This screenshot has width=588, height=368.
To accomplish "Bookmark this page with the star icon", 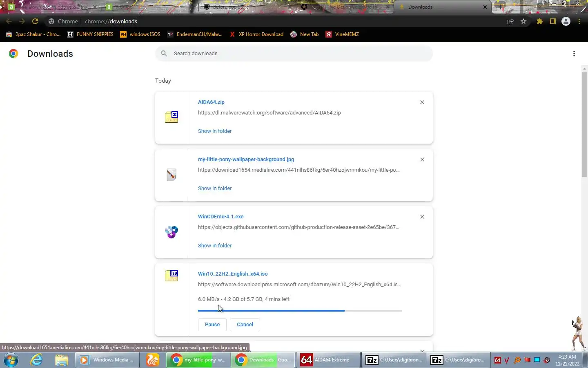I will click(x=523, y=21).
